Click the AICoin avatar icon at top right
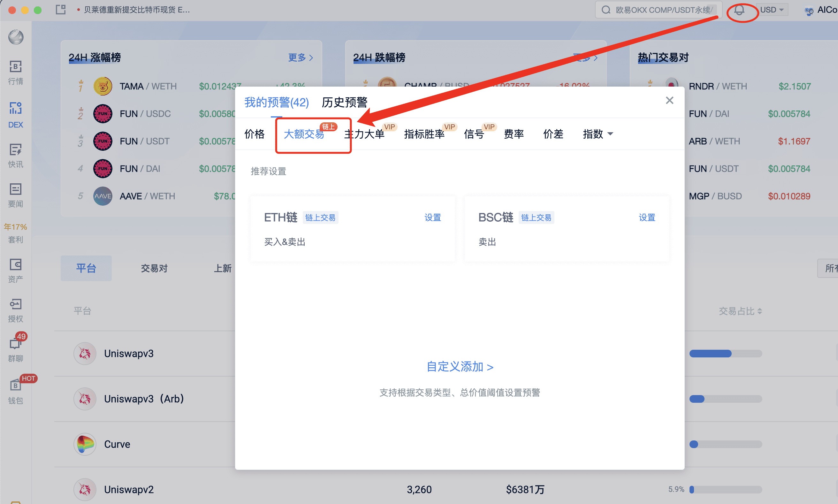This screenshot has width=838, height=504. pos(809,11)
